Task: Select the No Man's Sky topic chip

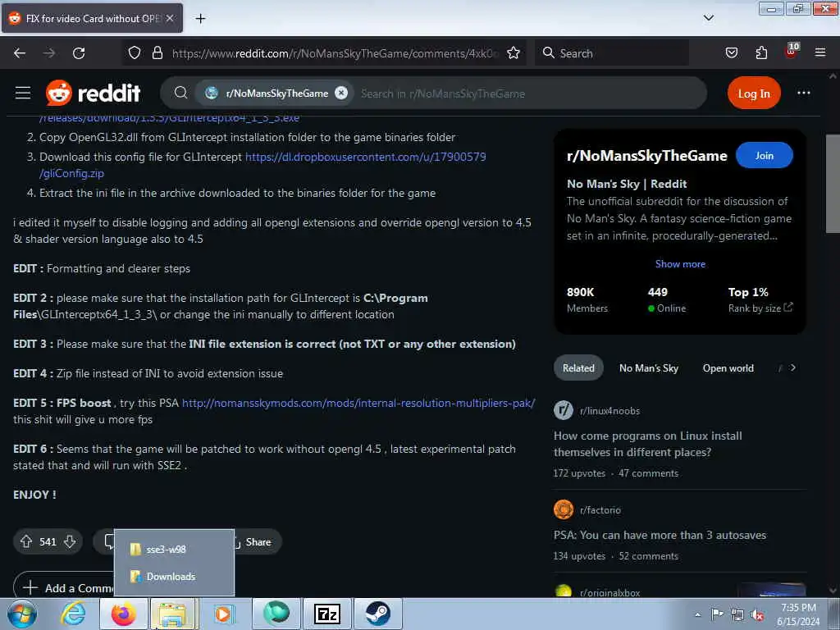Action: point(648,368)
